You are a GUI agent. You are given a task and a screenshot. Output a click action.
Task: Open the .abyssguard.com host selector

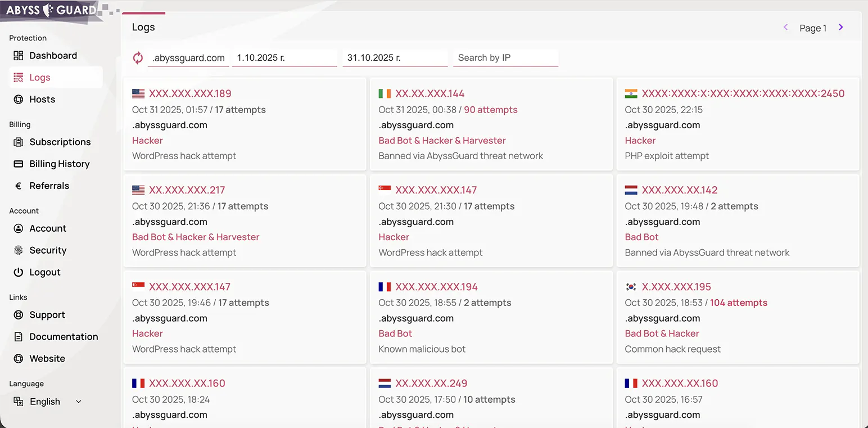click(188, 58)
